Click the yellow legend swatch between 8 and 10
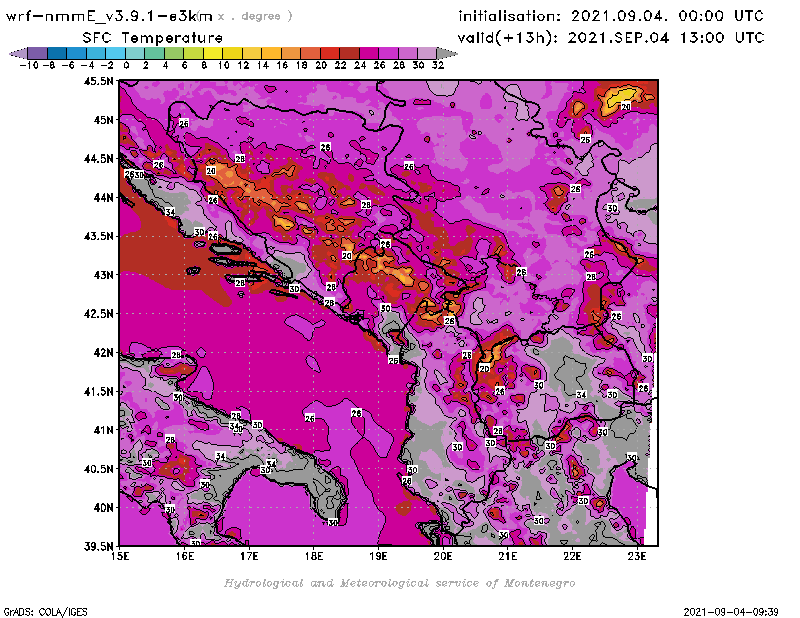 point(213,53)
